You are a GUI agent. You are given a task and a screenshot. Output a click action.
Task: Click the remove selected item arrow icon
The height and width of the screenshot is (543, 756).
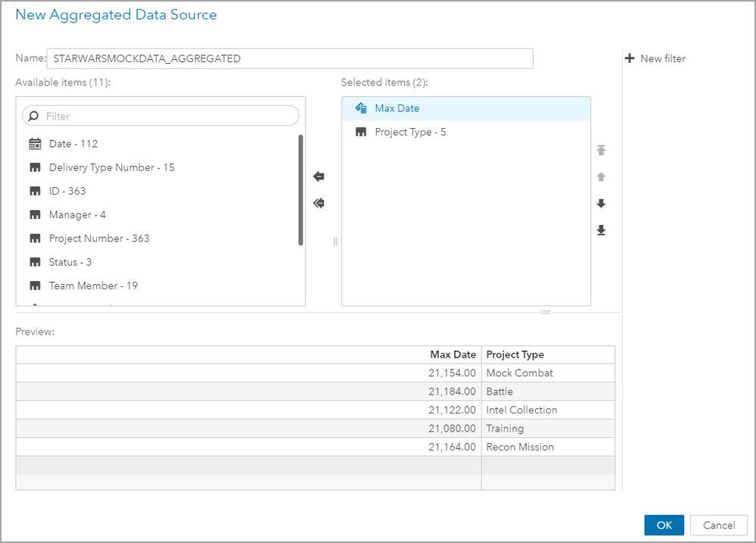coord(319,176)
